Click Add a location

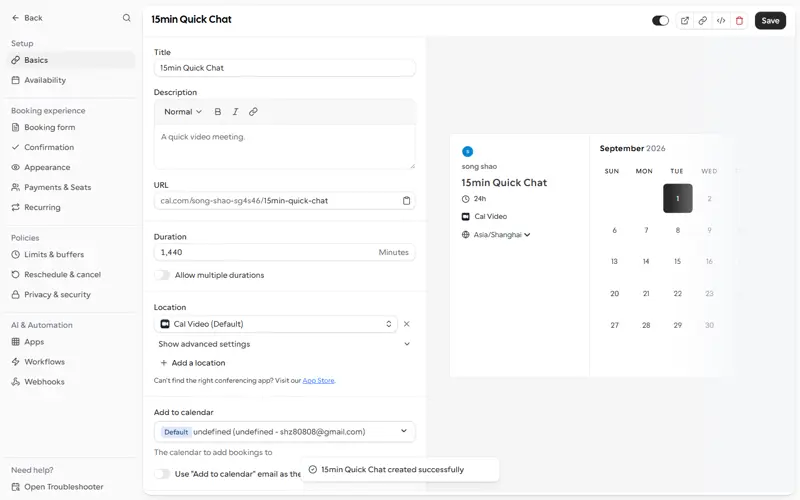coord(193,363)
